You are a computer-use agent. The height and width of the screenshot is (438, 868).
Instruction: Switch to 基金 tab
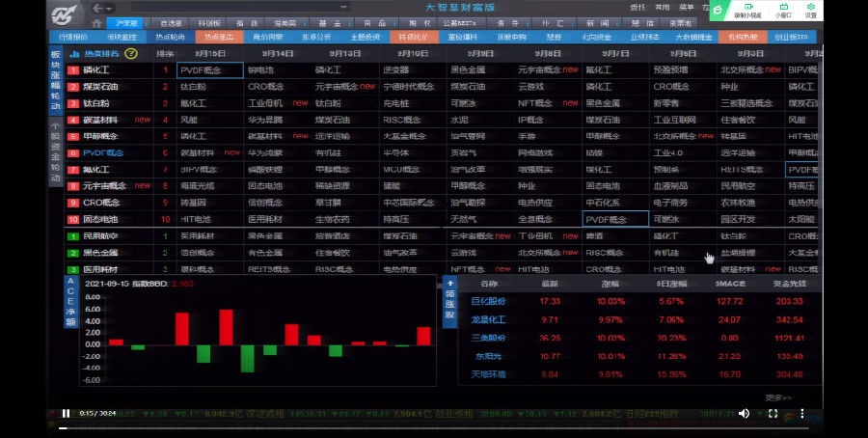tap(330, 23)
